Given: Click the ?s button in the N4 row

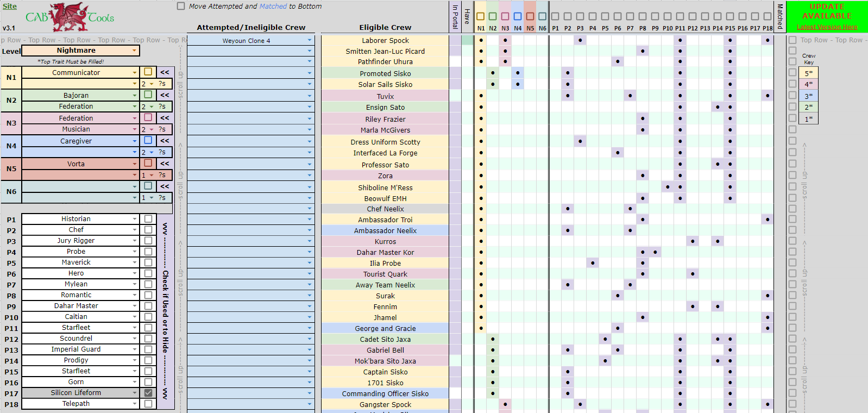Looking at the screenshot, I should point(162,152).
